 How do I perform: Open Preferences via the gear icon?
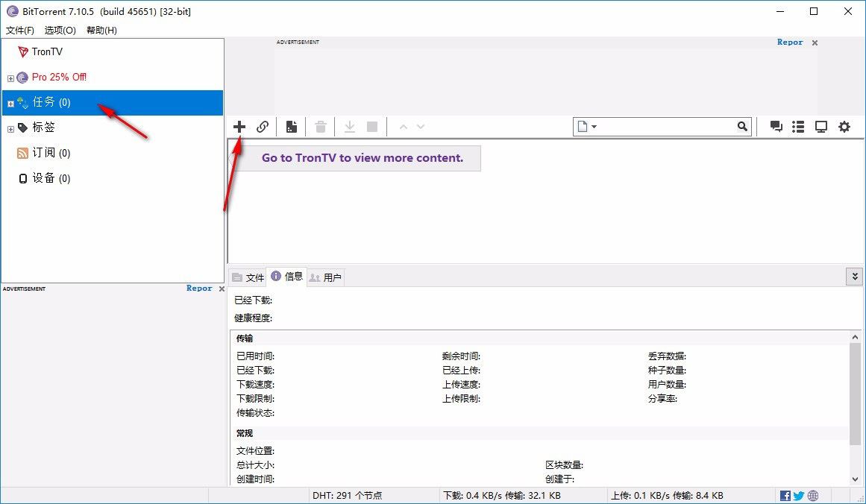pyautogui.click(x=844, y=127)
